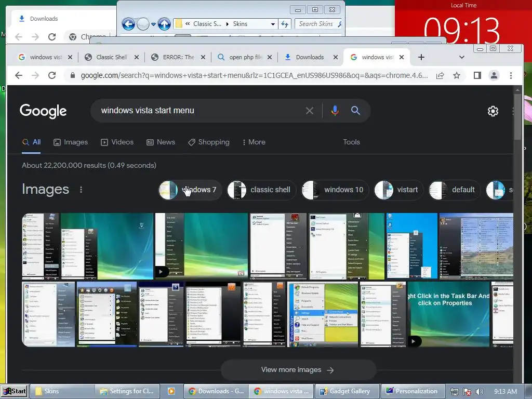Click the volume tray icon
532x399 pixels.
(479, 392)
